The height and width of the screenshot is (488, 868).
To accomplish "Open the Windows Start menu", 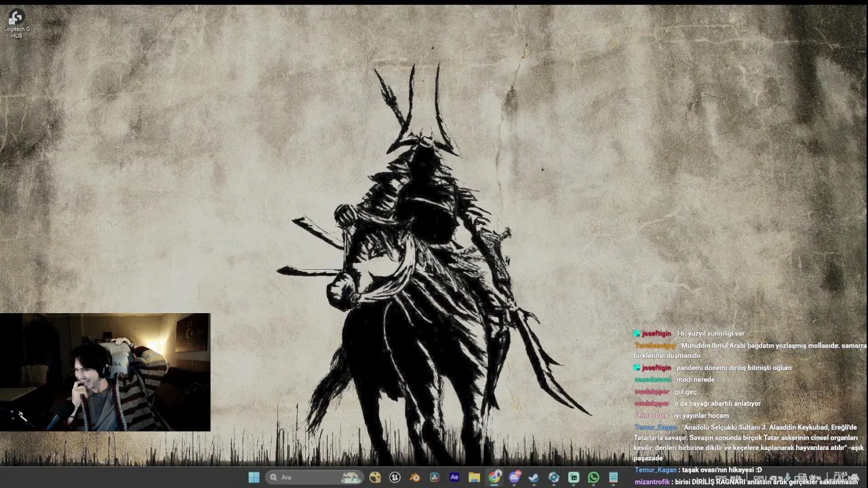I will tap(254, 477).
